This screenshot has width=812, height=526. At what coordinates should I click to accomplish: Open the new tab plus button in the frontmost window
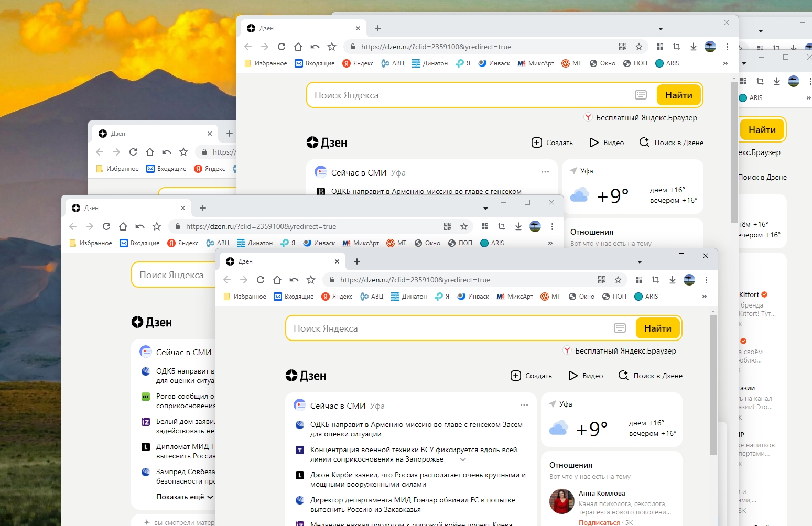[357, 261]
